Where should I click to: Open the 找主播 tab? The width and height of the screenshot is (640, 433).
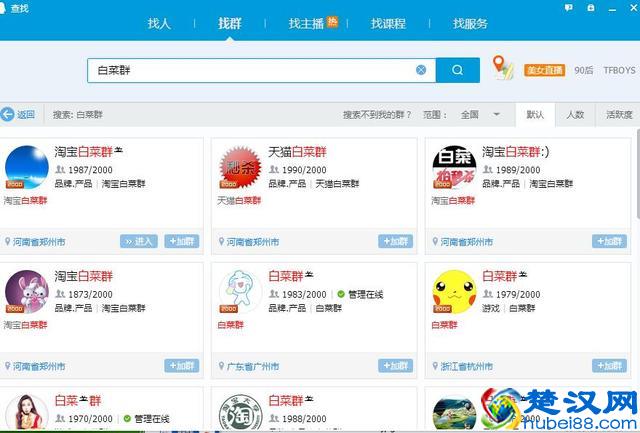pyautogui.click(x=306, y=24)
